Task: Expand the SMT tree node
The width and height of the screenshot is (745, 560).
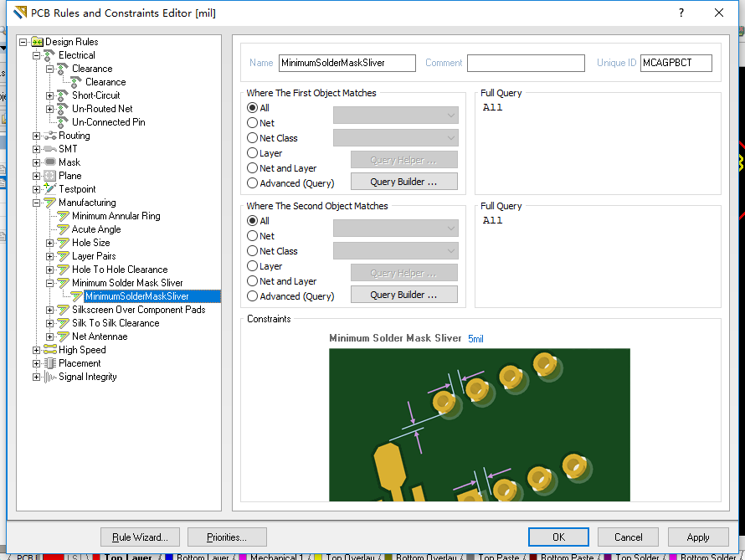Action: coord(36,149)
